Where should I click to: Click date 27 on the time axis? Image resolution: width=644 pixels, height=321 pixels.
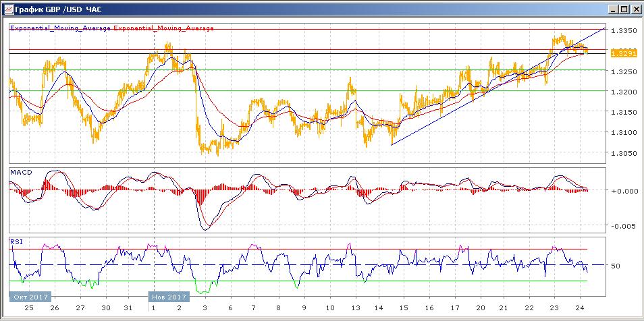click(x=80, y=308)
